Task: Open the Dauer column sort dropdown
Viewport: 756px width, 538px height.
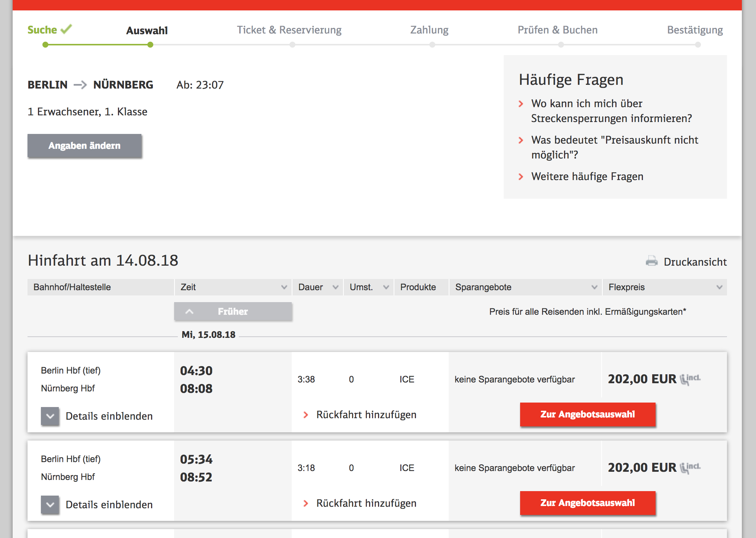Action: (335, 287)
